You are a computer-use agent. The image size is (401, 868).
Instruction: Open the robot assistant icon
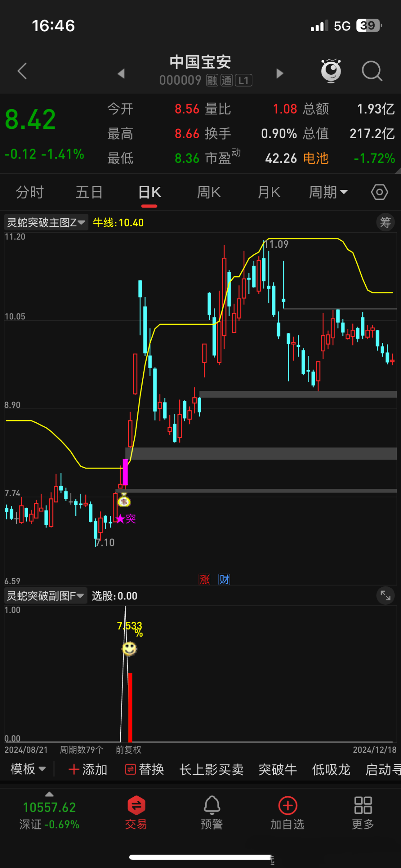(x=331, y=71)
